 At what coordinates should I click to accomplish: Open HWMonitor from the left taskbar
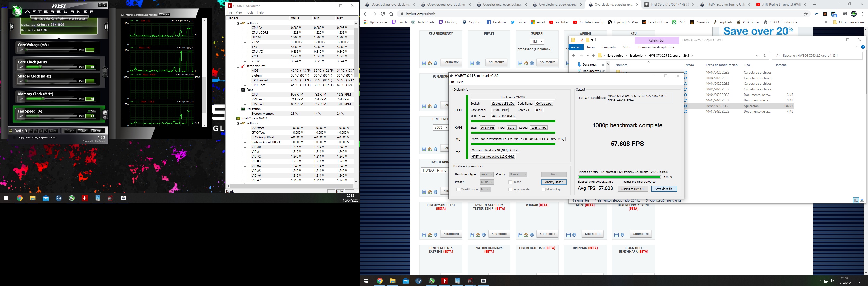click(85, 198)
